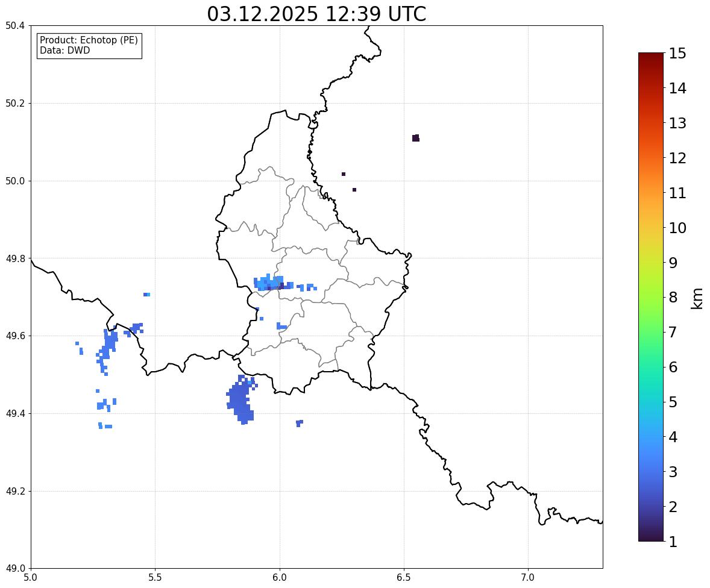Image resolution: width=710 pixels, height=588 pixels.
Task: Click the title 03.12.2025 12:39 UTC
Action: [316, 14]
